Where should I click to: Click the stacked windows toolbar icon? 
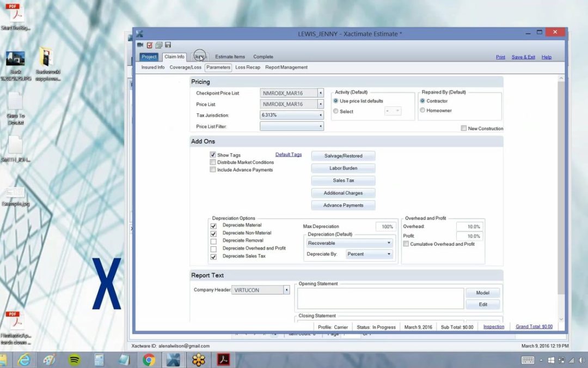(x=158, y=45)
